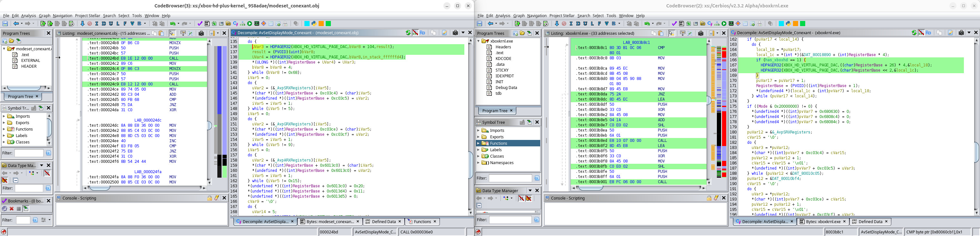Clear the left Console - Scripting output
Screen dimensions: 980x236
[217, 198]
